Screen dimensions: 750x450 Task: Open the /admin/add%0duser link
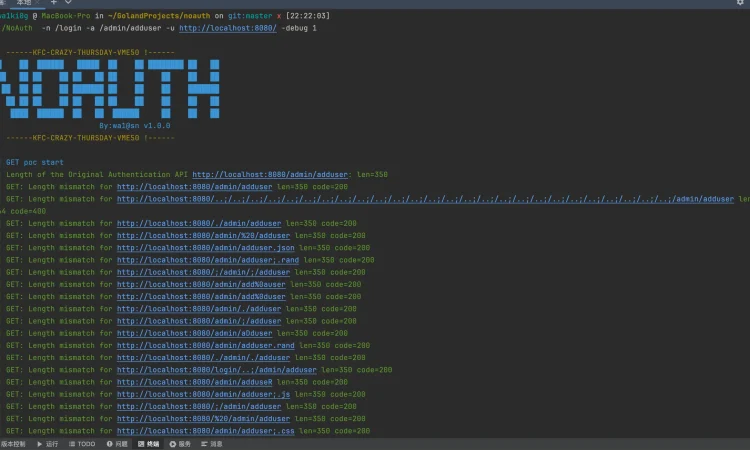[201, 296]
